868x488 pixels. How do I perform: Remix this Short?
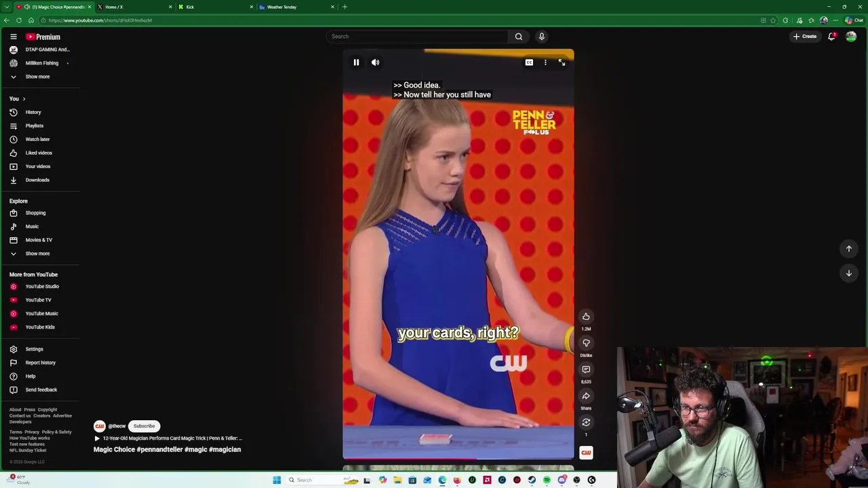tap(586, 422)
